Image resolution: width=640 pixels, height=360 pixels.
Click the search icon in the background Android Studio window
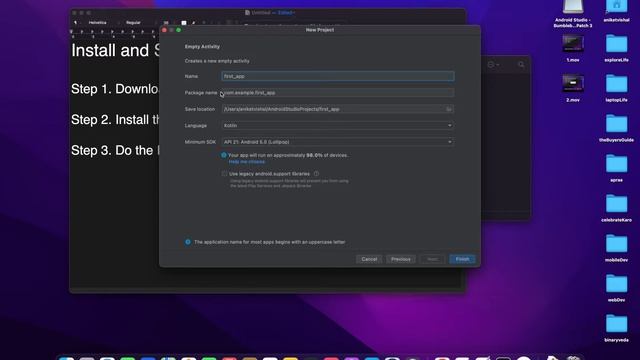pyautogui.click(x=521, y=64)
